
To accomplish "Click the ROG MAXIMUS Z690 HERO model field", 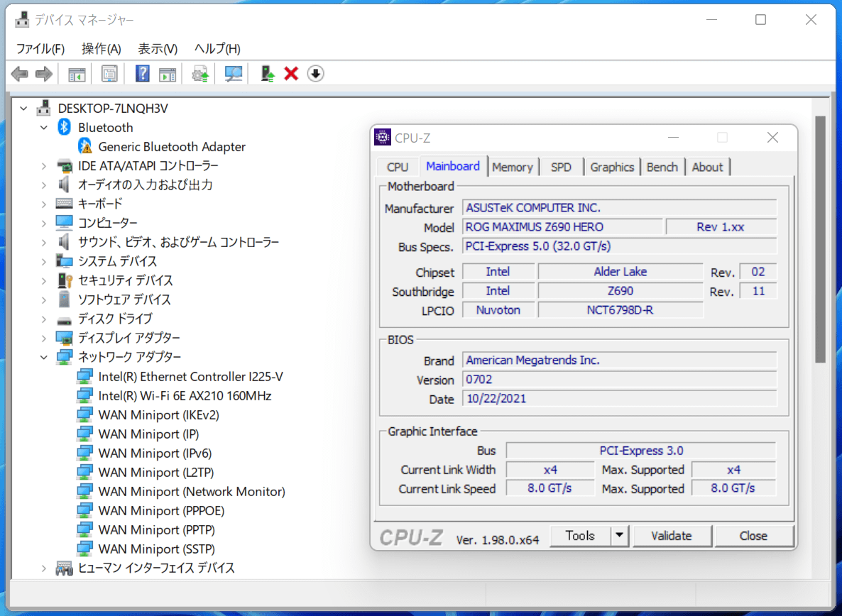I will click(x=562, y=227).
